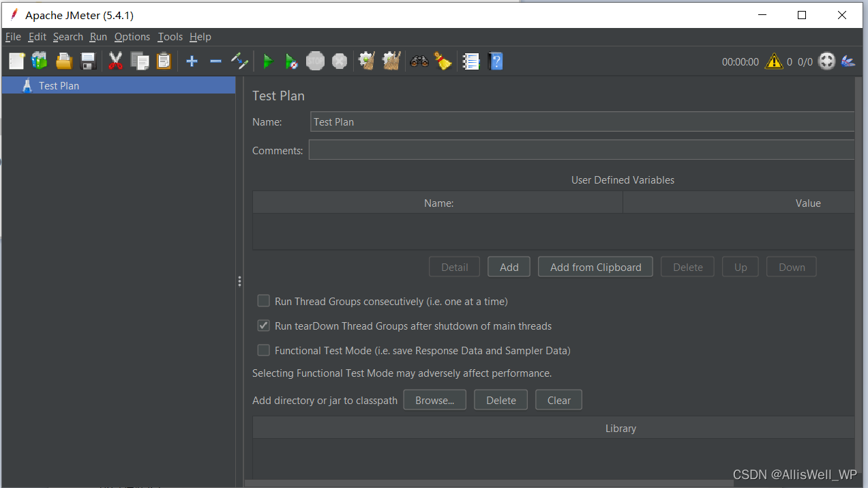Click Start no pauses icon
Screen dimensions: 868x488
click(291, 61)
